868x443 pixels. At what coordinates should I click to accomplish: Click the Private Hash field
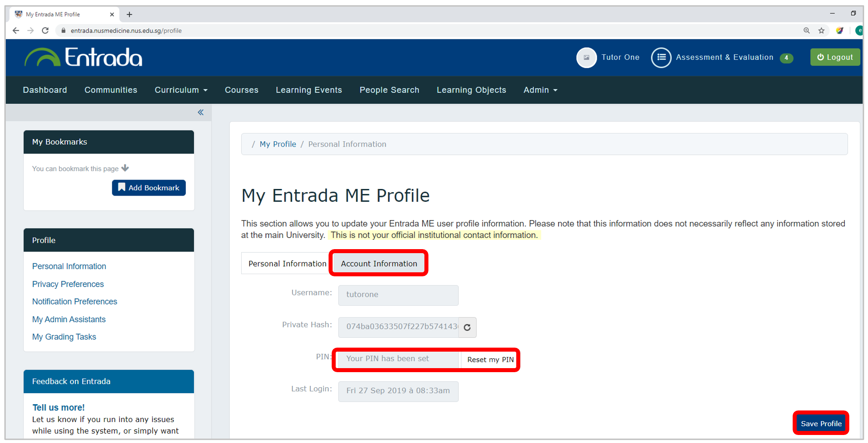398,328
